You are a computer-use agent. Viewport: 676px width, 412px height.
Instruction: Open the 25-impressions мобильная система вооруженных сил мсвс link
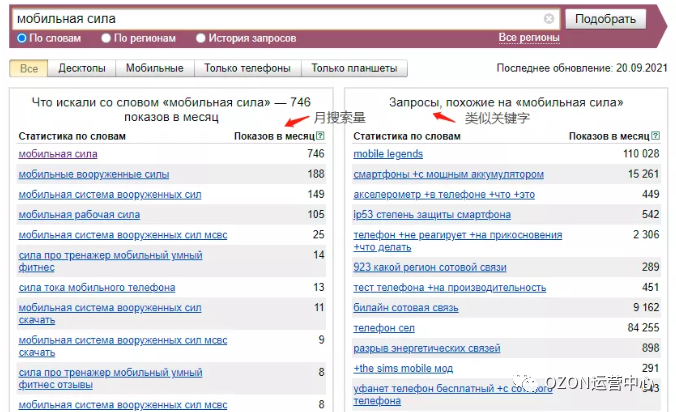(x=122, y=235)
